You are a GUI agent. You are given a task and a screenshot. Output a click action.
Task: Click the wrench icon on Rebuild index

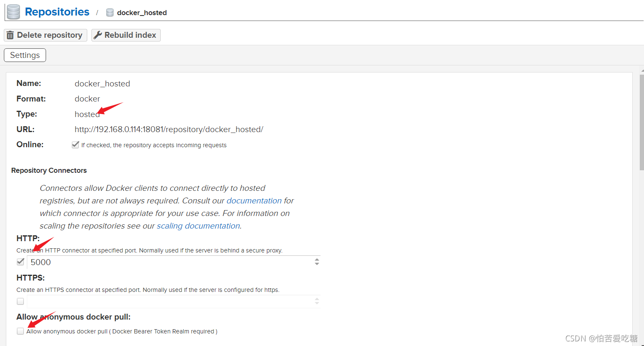98,35
